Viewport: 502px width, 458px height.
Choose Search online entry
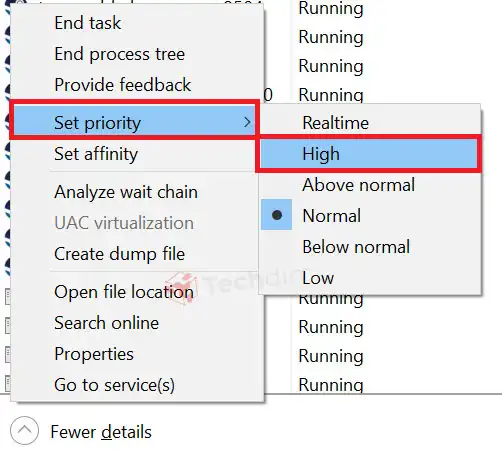pyautogui.click(x=137, y=323)
